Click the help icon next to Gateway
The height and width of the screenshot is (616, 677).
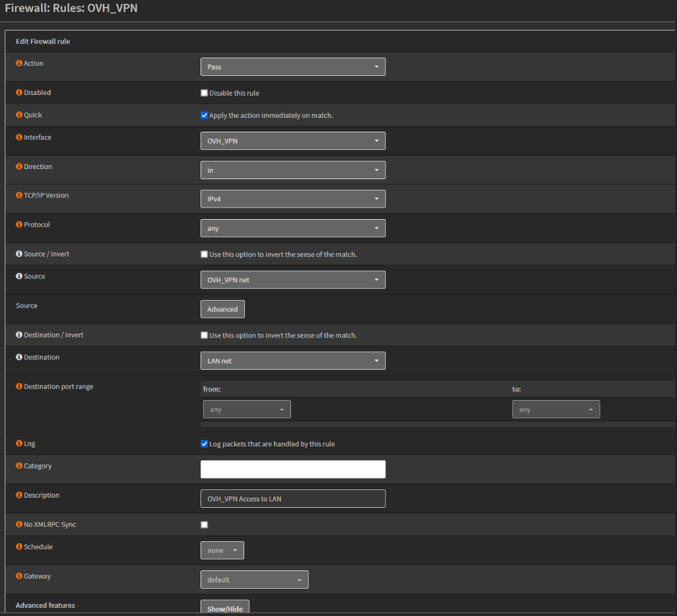pyautogui.click(x=19, y=576)
